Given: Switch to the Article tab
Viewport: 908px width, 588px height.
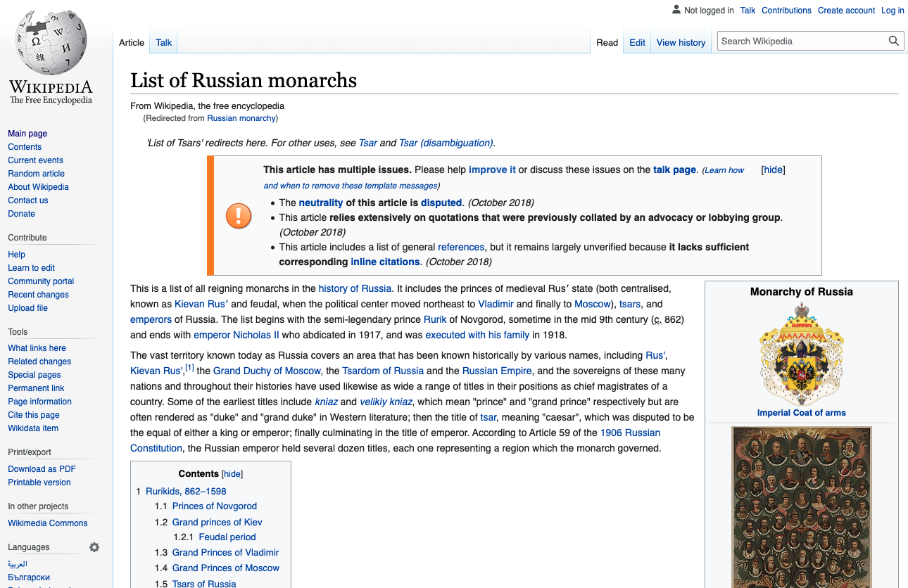Looking at the screenshot, I should pos(132,43).
